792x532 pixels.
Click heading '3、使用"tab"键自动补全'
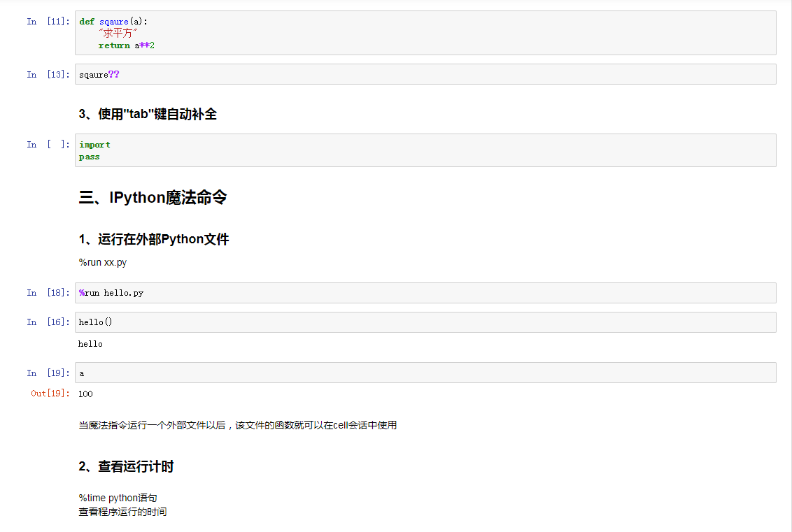148,114
